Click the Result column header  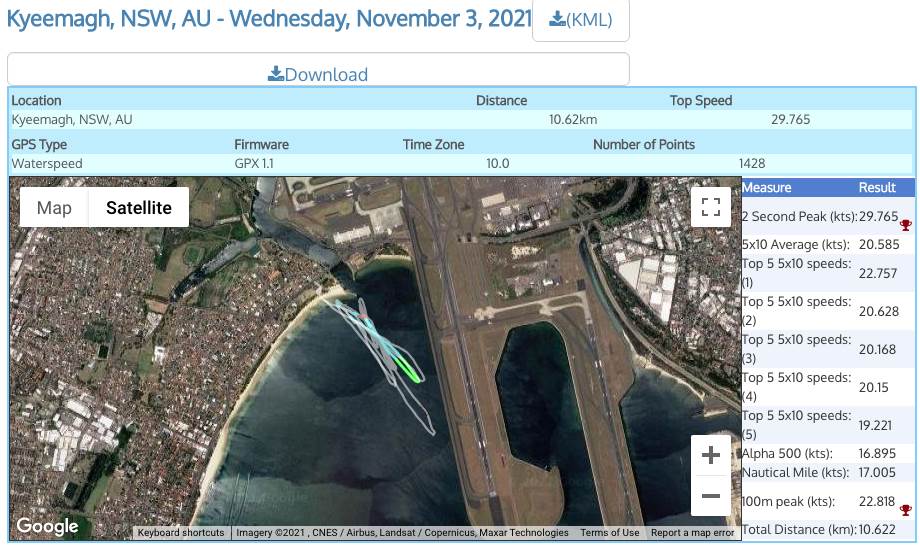877,187
